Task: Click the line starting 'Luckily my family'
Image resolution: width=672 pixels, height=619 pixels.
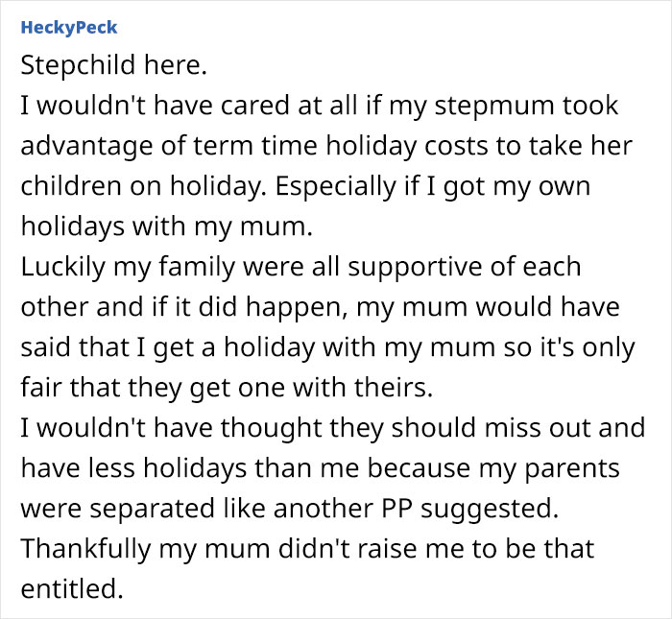Action: [x=300, y=266]
